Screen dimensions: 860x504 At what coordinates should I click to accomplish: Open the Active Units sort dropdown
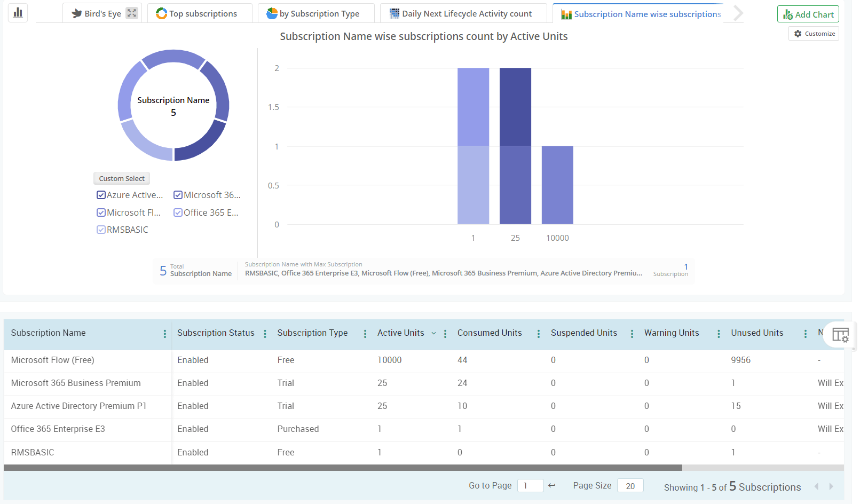coord(433,333)
